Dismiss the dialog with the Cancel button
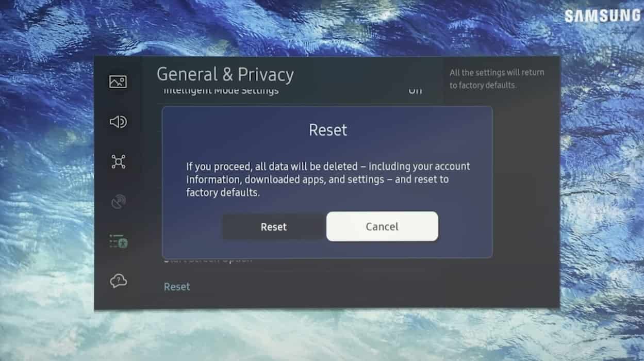 (382, 226)
